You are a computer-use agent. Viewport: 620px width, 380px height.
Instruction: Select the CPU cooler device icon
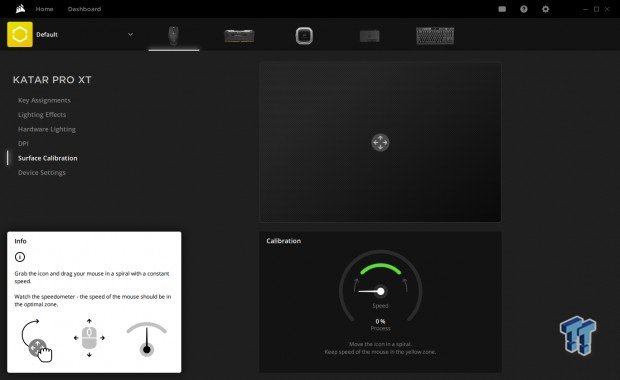tap(304, 36)
